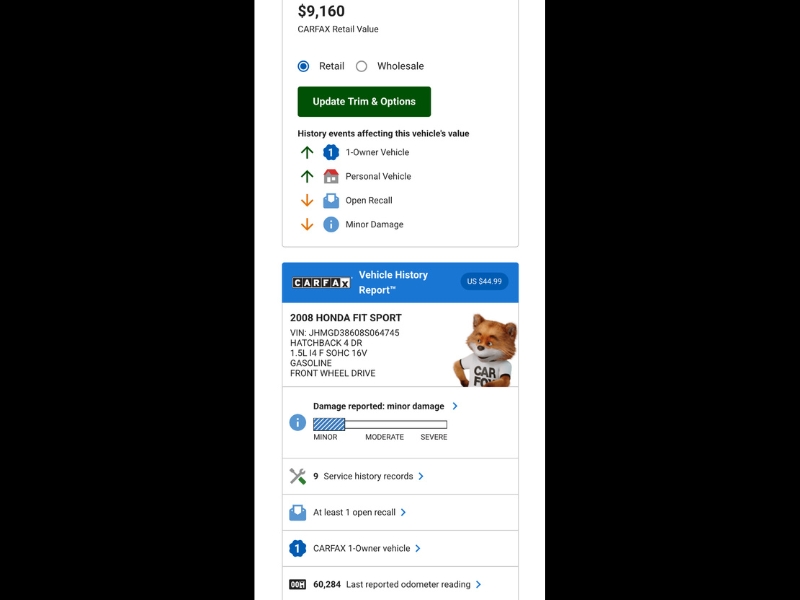The width and height of the screenshot is (800, 600).
Task: Click Update Trim & Options button
Action: point(364,102)
